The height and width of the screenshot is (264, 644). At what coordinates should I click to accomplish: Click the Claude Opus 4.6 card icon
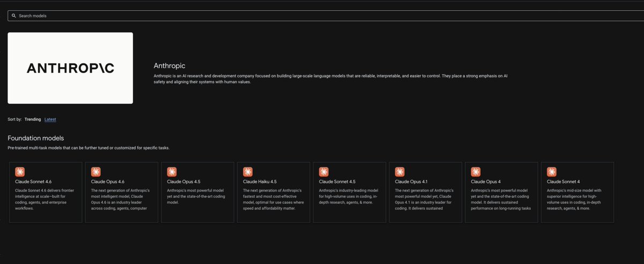(x=96, y=172)
